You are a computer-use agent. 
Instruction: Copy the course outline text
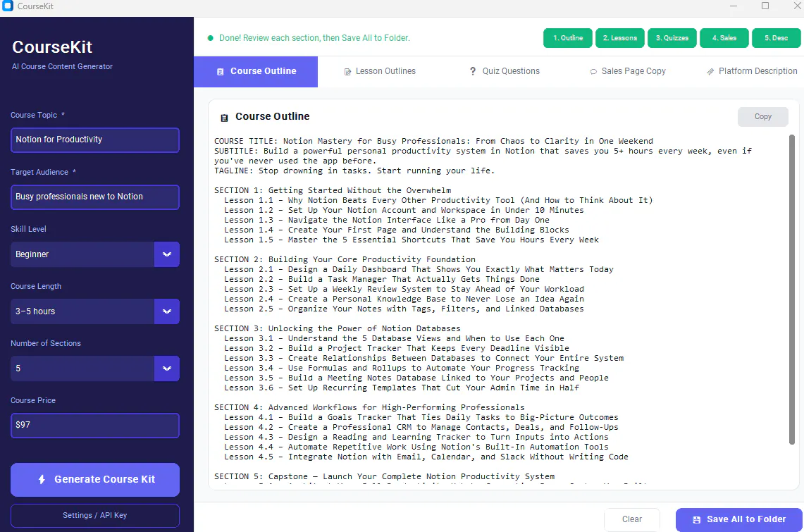click(x=763, y=117)
